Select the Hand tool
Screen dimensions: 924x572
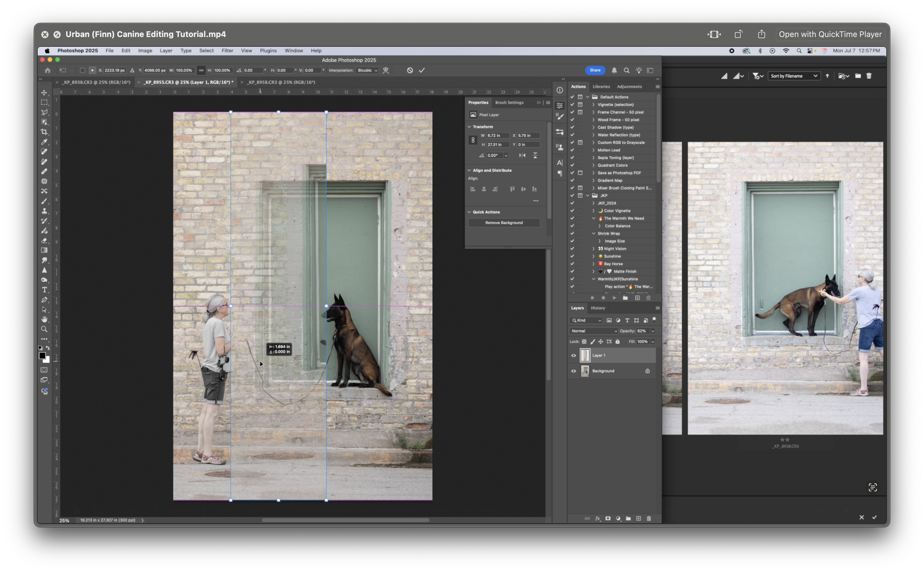point(44,319)
